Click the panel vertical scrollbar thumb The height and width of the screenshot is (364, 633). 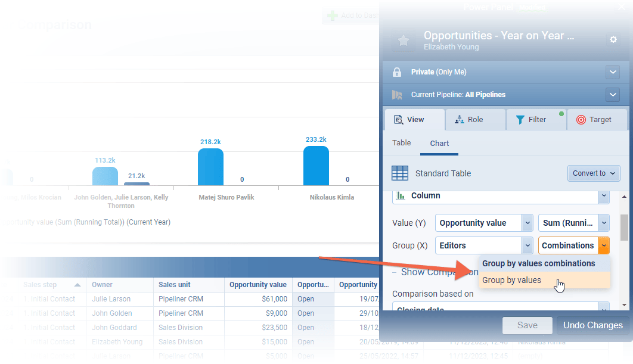(x=624, y=226)
